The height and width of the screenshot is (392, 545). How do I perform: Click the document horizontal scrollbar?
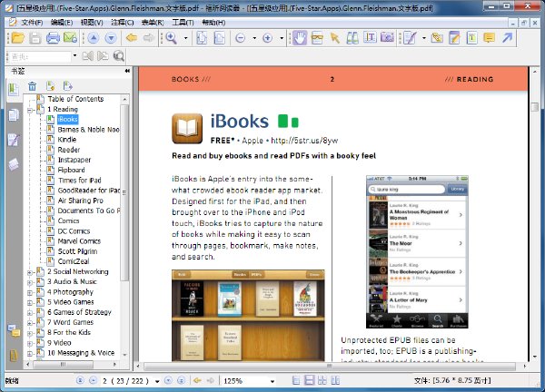329,366
